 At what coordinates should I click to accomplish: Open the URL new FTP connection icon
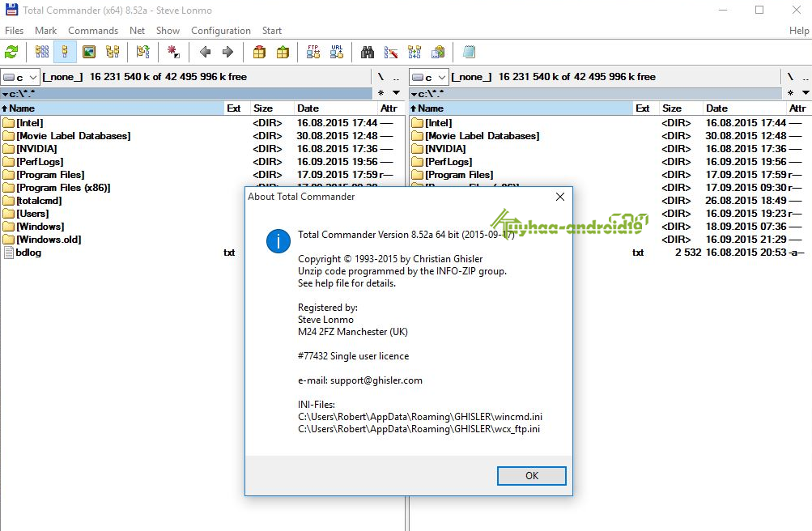pyautogui.click(x=337, y=52)
